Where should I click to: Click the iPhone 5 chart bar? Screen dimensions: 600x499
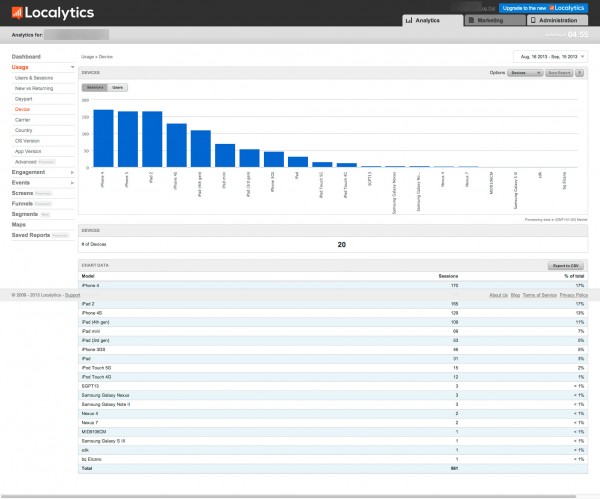[128, 139]
